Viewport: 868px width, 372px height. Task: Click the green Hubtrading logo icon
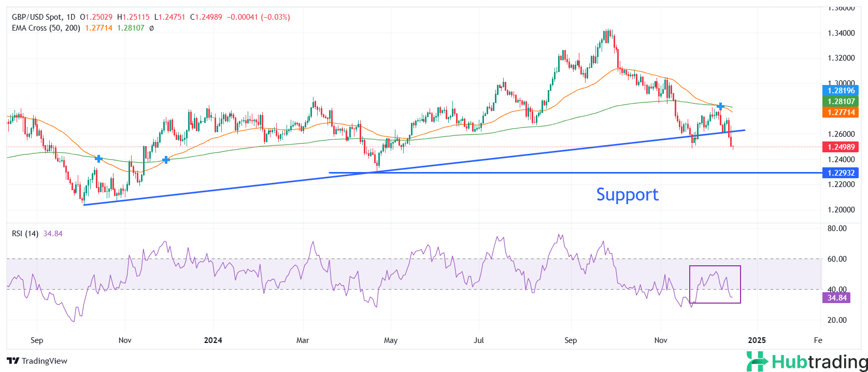[x=757, y=362]
